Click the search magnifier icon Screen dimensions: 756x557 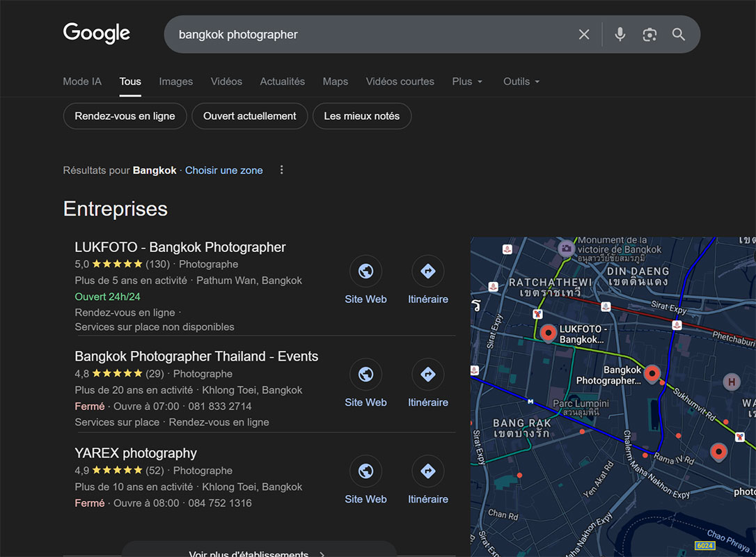[x=679, y=33]
